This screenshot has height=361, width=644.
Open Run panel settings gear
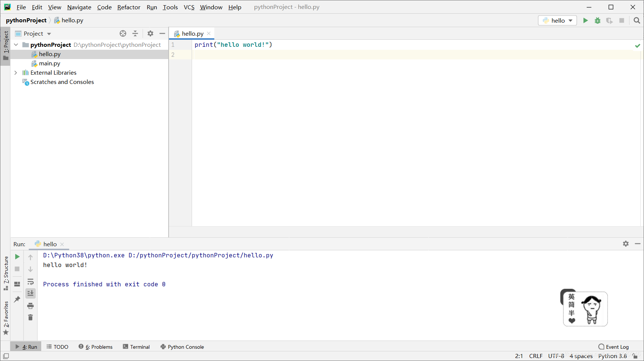[x=626, y=244]
